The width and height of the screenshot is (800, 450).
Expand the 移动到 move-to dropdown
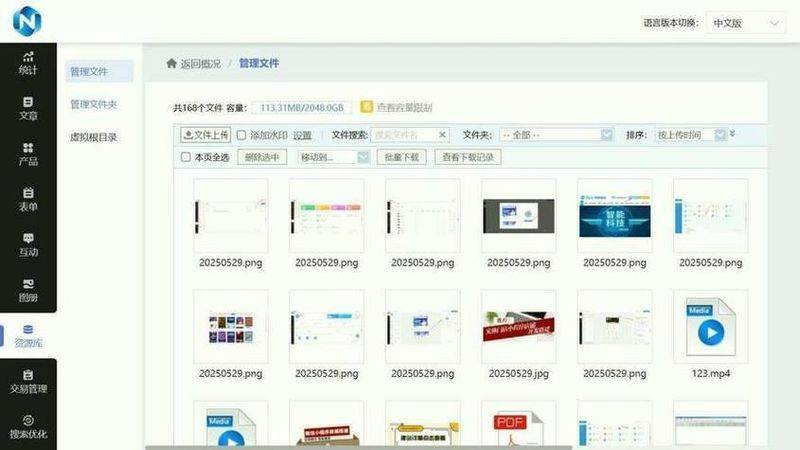click(334, 157)
